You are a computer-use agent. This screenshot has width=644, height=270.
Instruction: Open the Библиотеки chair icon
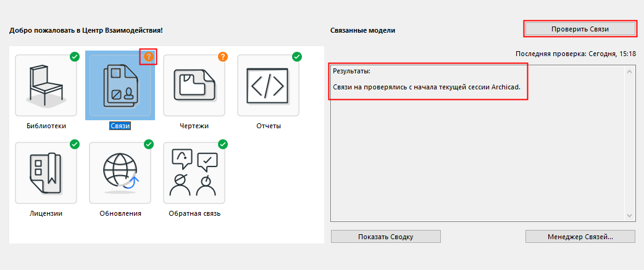point(46,85)
